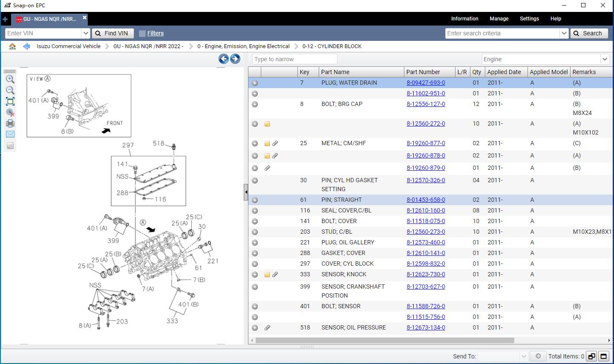
Task: Send list to selected destination button
Action: [538, 356]
